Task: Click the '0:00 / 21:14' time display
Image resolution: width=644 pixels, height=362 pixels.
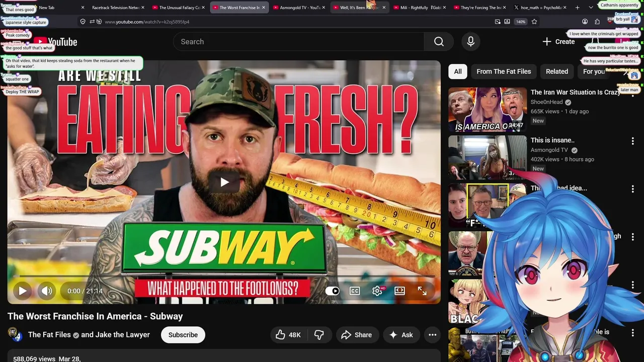Action: 85,291
